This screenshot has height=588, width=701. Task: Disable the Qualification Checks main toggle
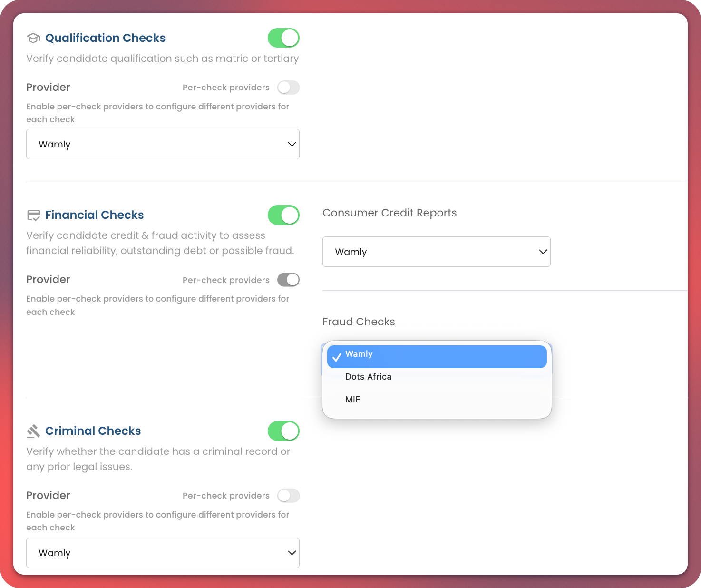point(283,38)
